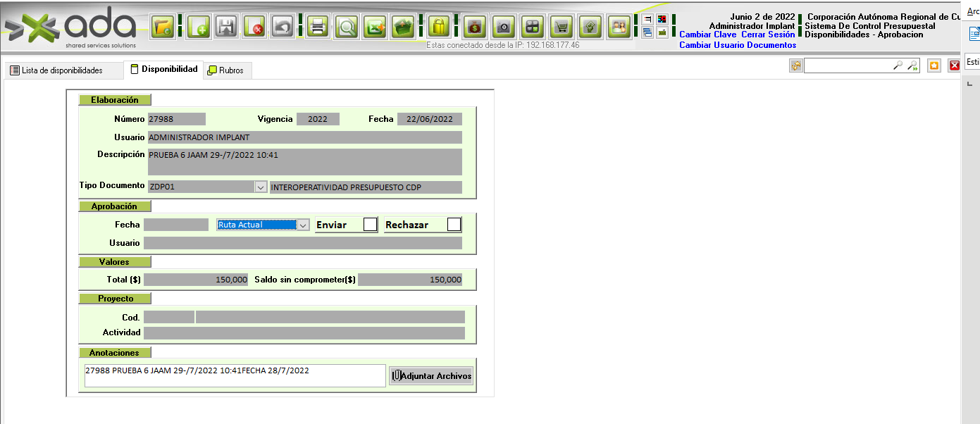Click the Anotaciones section header
This screenshot has height=424, width=980.
[115, 352]
